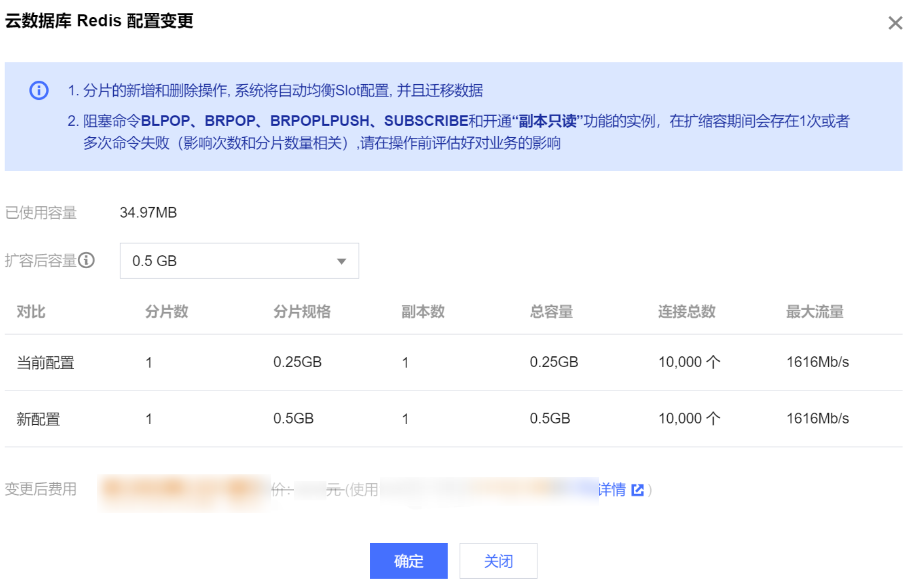
Task: Click the 副本数 column header
Action: [x=423, y=311]
